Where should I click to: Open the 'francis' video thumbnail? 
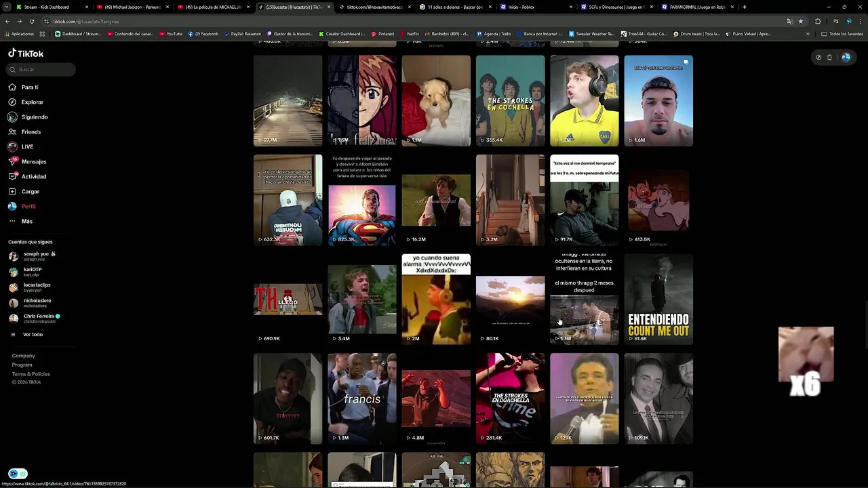(x=362, y=399)
